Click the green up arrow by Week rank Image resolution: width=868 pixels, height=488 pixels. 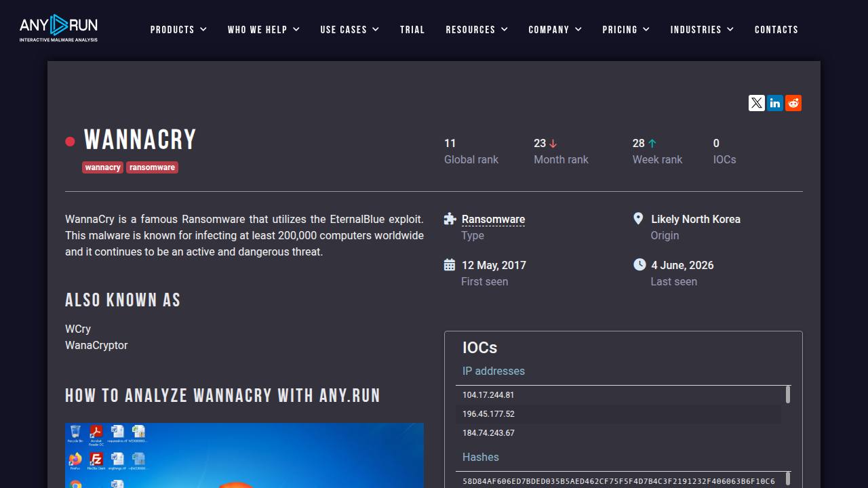(652, 144)
